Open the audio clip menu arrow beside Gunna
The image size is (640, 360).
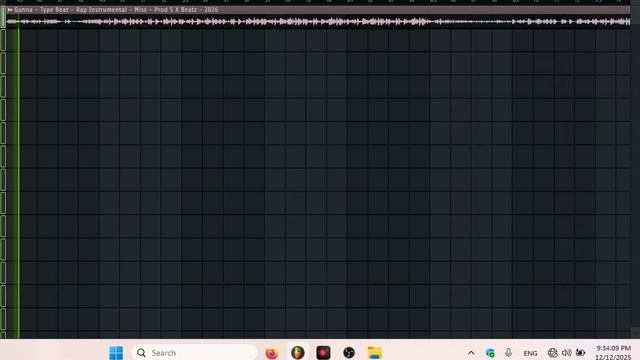(x=10, y=10)
